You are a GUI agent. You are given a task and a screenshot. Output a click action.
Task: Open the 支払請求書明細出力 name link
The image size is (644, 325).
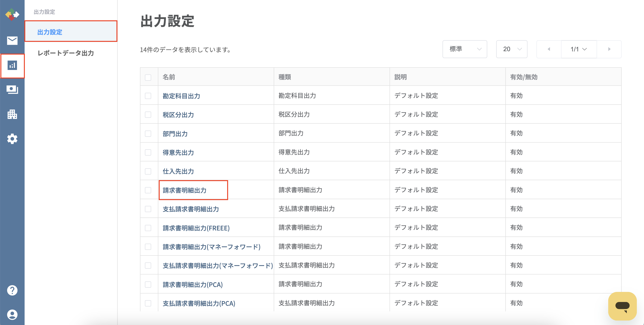point(191,209)
